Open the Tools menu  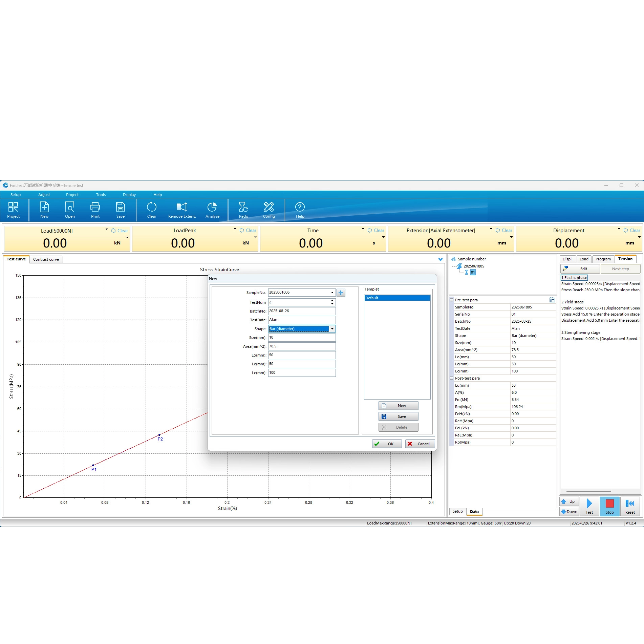pos(101,194)
